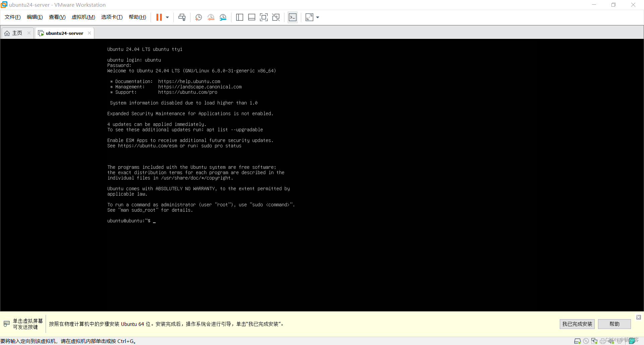This screenshot has height=345, width=644.
Task: Send Ctrl+Alt+Del to the virtual machine
Action: 182,17
